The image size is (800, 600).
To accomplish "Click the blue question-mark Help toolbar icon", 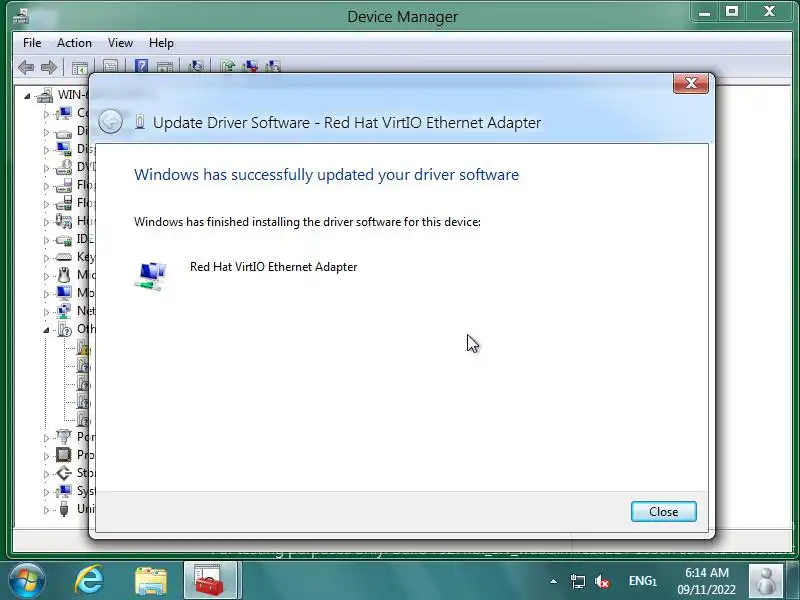I will coord(141,67).
